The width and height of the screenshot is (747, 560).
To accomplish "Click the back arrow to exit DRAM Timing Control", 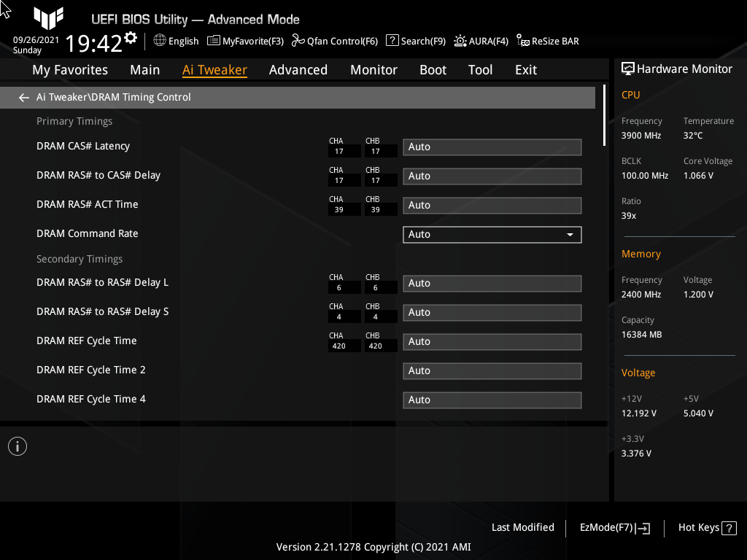I will [23, 97].
